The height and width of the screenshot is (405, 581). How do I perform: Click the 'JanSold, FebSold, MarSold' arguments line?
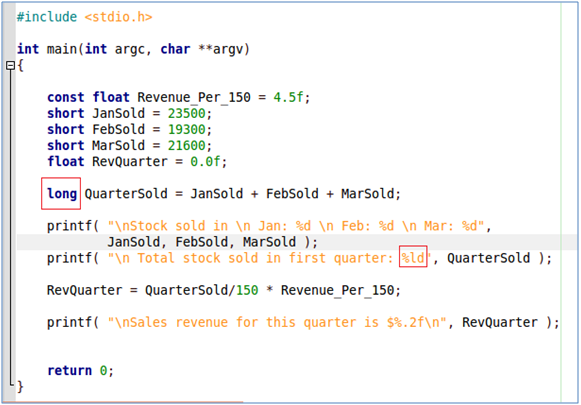pyautogui.click(x=202, y=242)
